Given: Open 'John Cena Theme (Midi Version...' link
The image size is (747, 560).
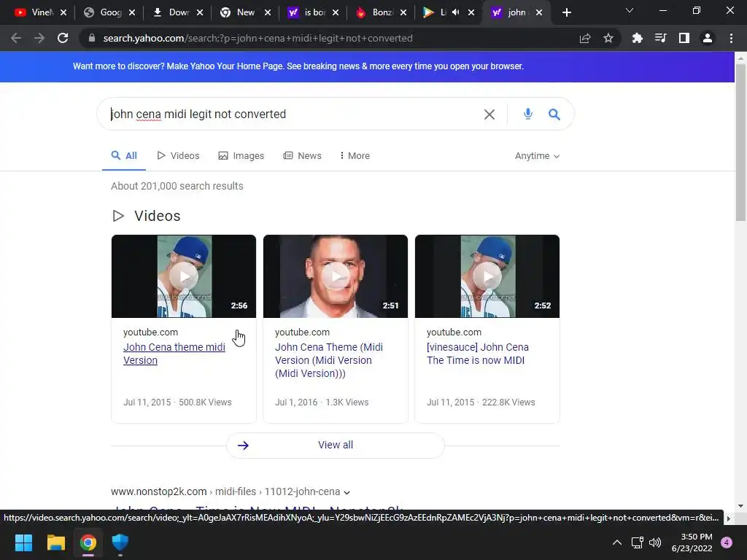Looking at the screenshot, I should coord(329,360).
